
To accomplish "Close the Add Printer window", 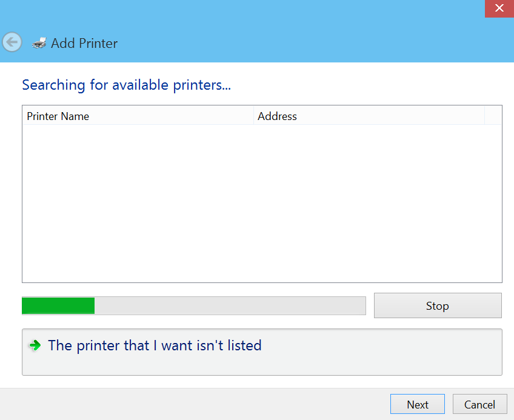I will coord(499,8).
